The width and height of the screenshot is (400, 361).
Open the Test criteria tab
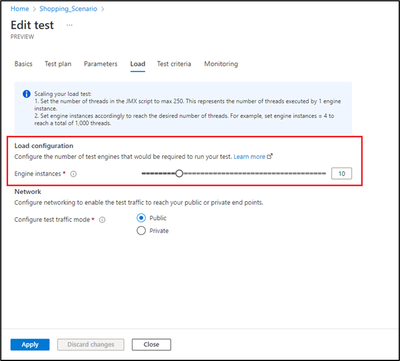click(x=174, y=64)
